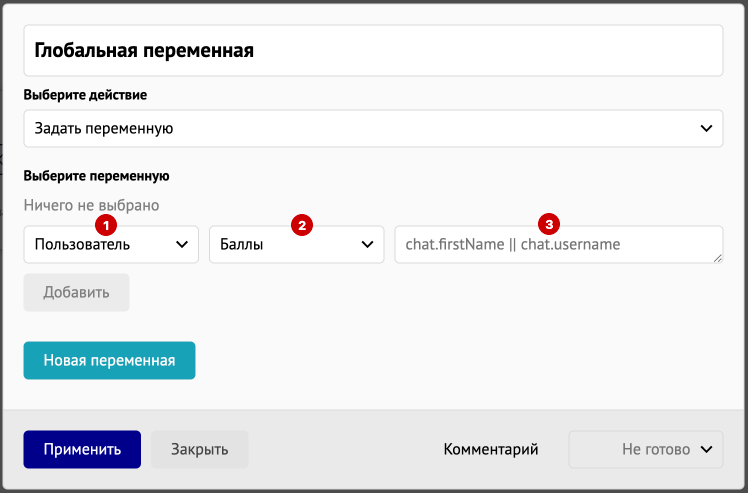Click the Глобальная переменная title field
The width and height of the screenshot is (748, 493).
374,51
